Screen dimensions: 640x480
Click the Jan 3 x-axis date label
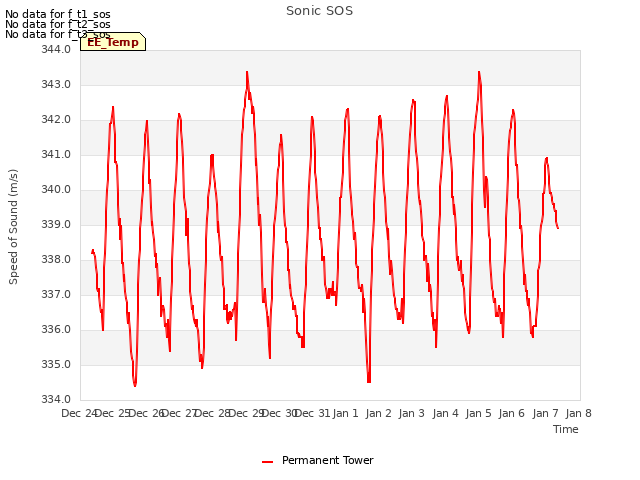click(x=411, y=413)
